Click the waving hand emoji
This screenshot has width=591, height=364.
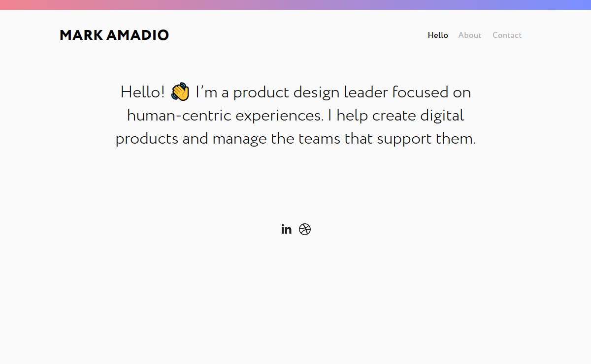[x=180, y=92]
